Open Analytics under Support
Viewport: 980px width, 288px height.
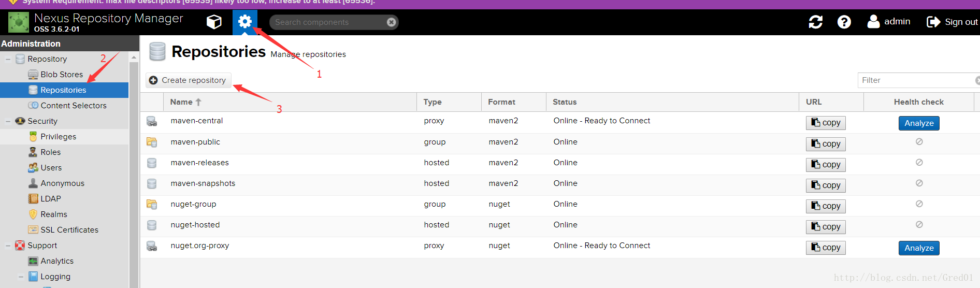[x=57, y=261]
